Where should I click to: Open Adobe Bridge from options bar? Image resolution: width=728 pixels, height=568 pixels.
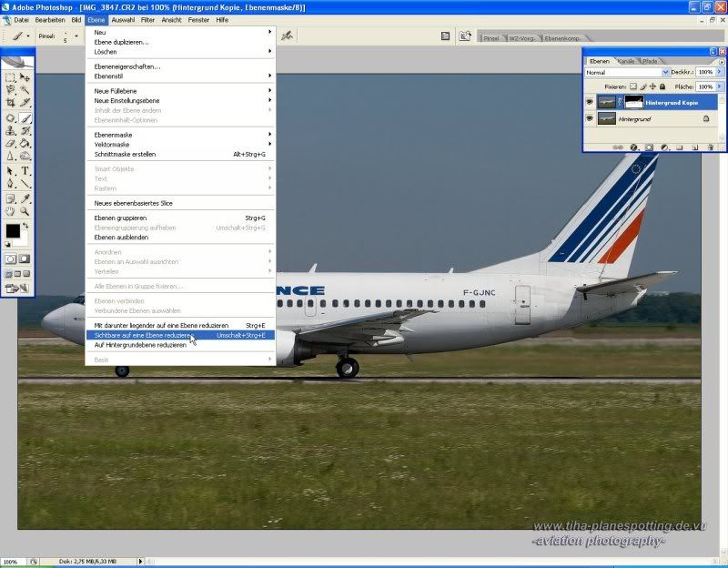click(465, 35)
